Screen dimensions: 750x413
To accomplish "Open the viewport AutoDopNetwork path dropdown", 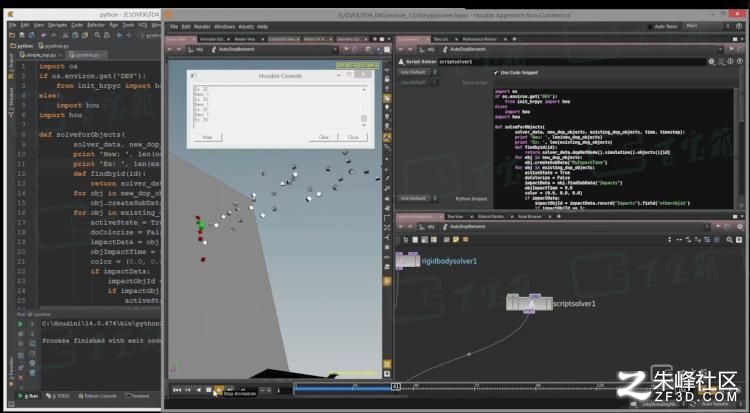I will point(335,49).
